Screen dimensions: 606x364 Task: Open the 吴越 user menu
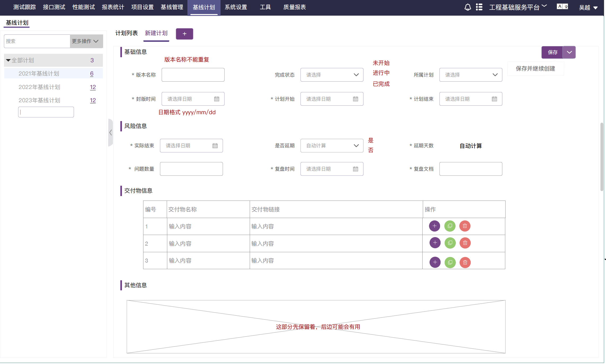point(588,7)
